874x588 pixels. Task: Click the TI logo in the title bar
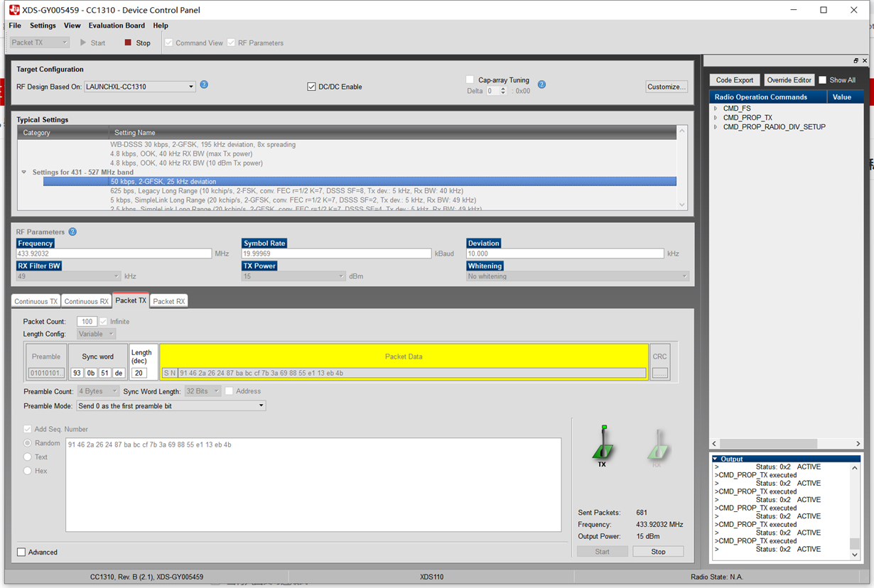14,10
